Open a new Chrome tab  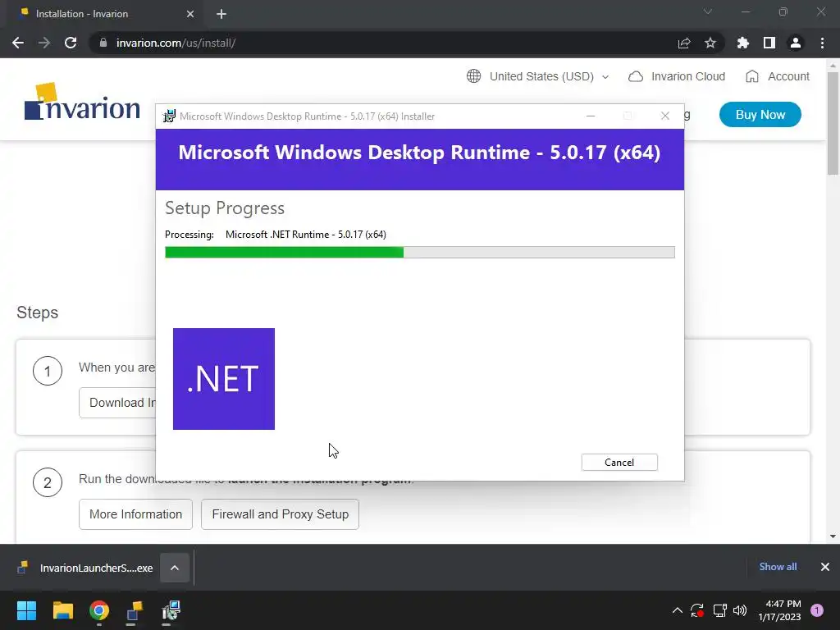(x=221, y=14)
